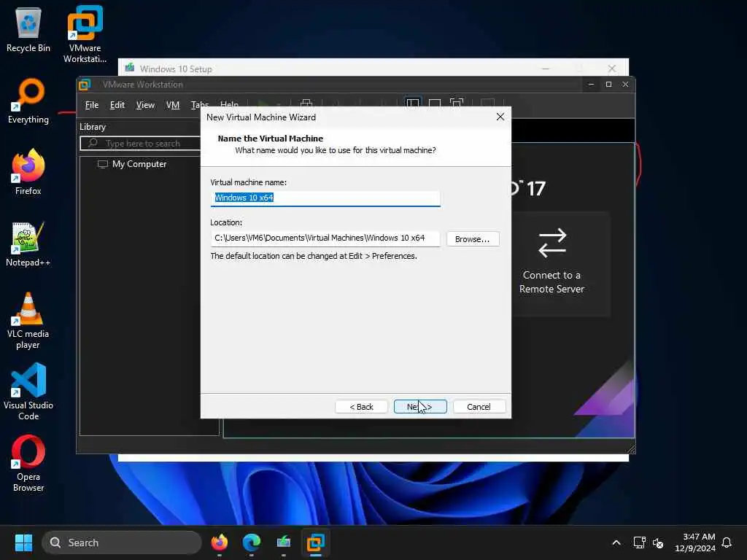
Task: Open the File menu in VMware
Action: coord(91,105)
